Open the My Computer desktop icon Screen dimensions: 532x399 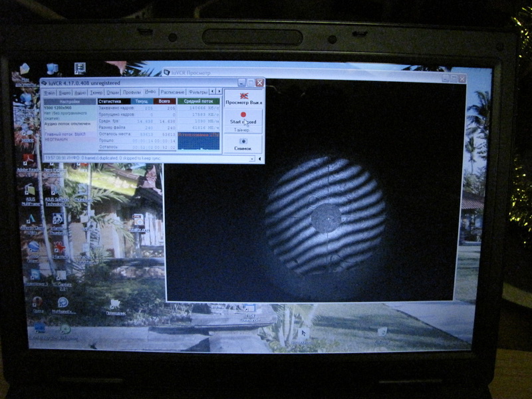point(52,69)
